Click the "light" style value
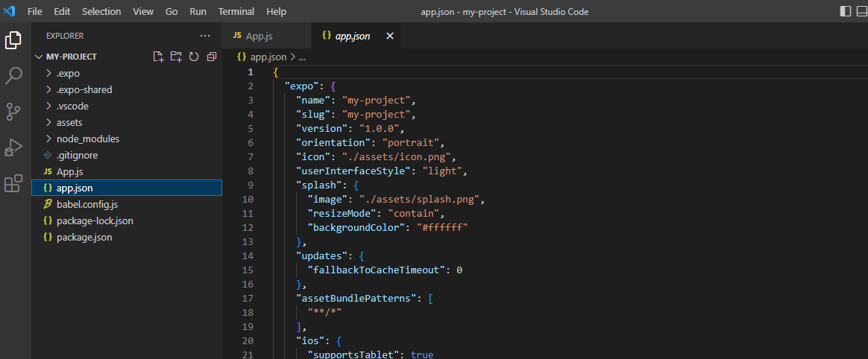868x359 pixels. (442, 171)
